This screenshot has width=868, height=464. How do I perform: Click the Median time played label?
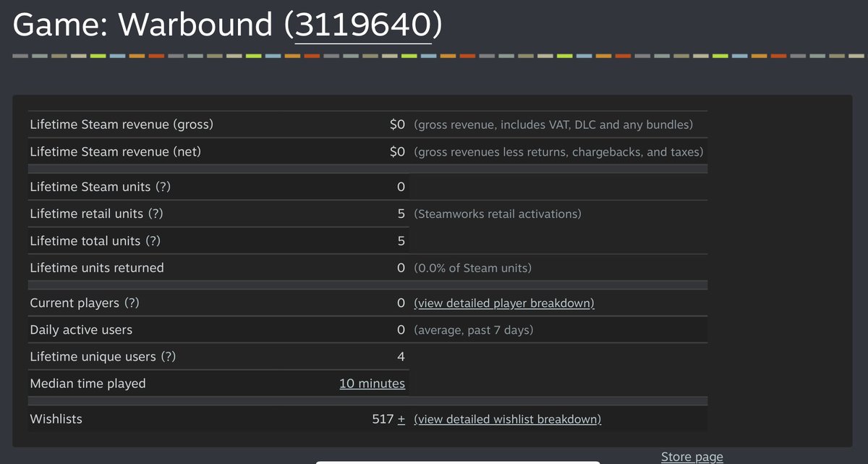pyautogui.click(x=88, y=384)
